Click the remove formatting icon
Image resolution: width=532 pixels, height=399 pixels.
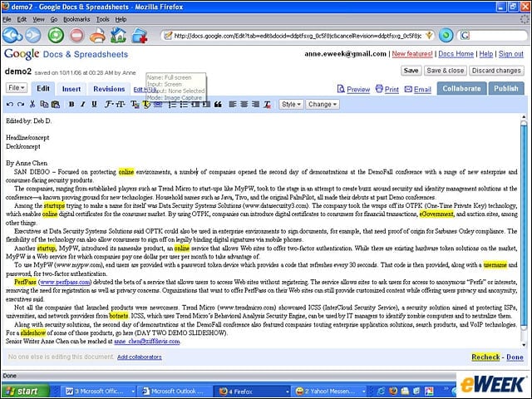[x=268, y=105]
